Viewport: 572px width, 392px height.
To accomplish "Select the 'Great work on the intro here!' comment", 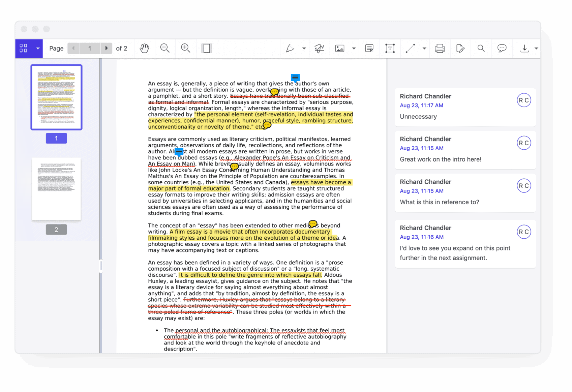I will (465, 150).
